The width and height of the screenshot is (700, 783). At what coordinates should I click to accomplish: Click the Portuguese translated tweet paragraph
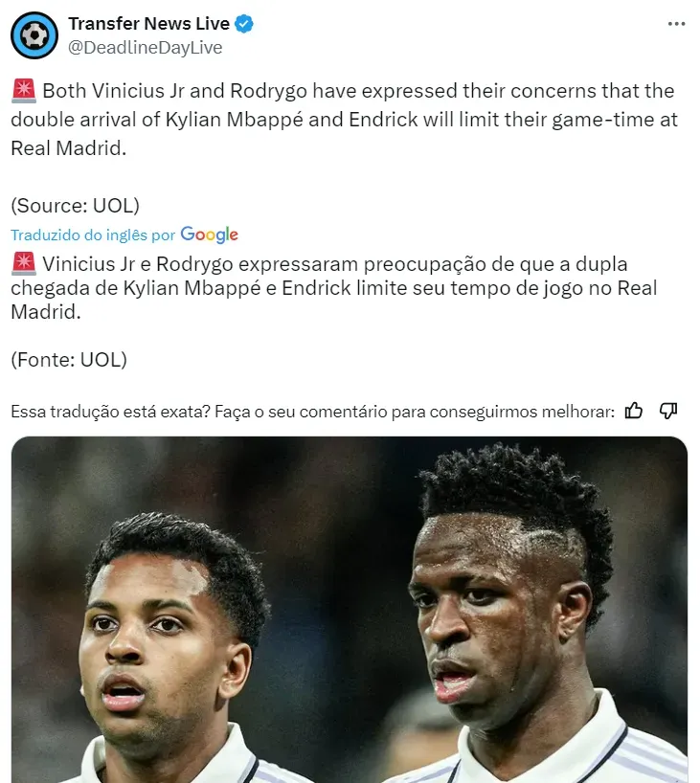tap(334, 288)
